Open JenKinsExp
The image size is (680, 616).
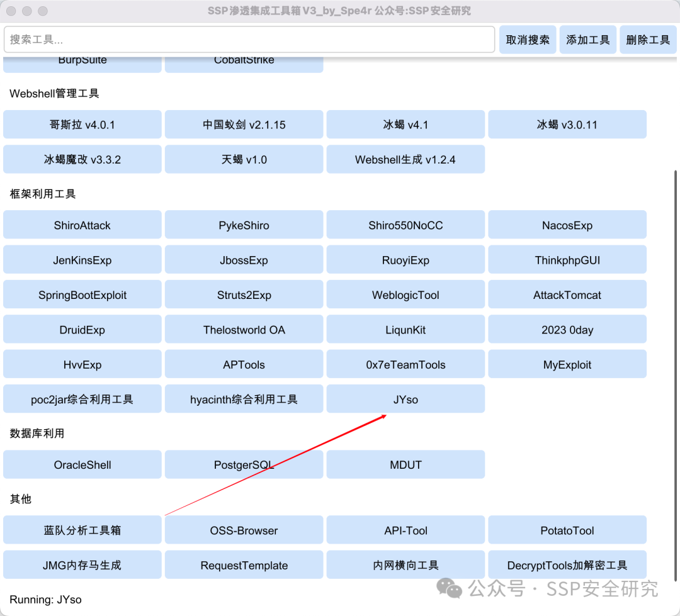pyautogui.click(x=82, y=260)
